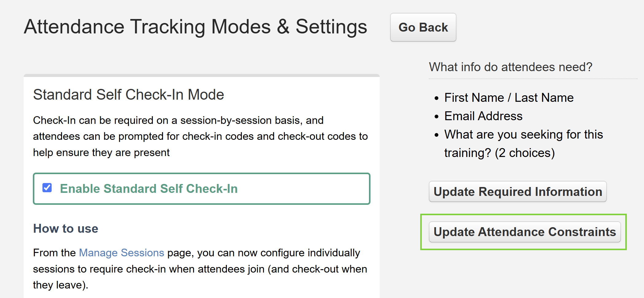Click the What info do attendees need heading

click(x=510, y=67)
